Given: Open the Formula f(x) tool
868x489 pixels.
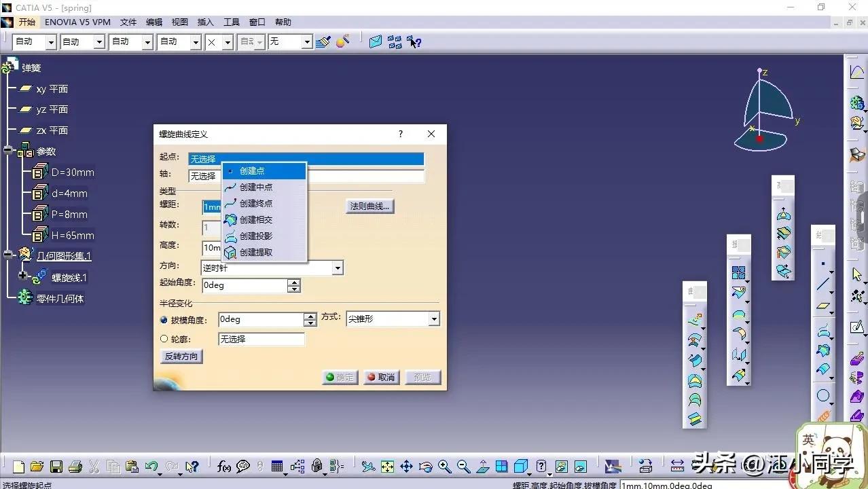Looking at the screenshot, I should pyautogui.click(x=223, y=467).
